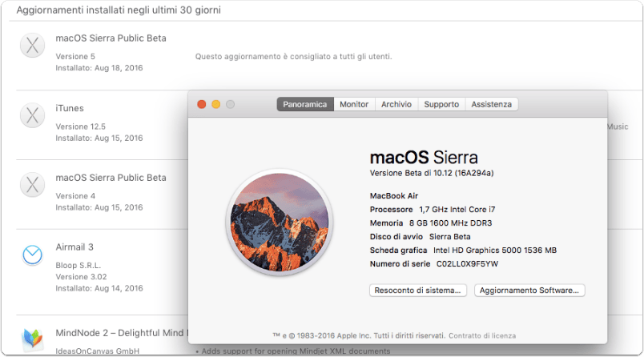Click the Aggiornamento Software button

click(529, 290)
